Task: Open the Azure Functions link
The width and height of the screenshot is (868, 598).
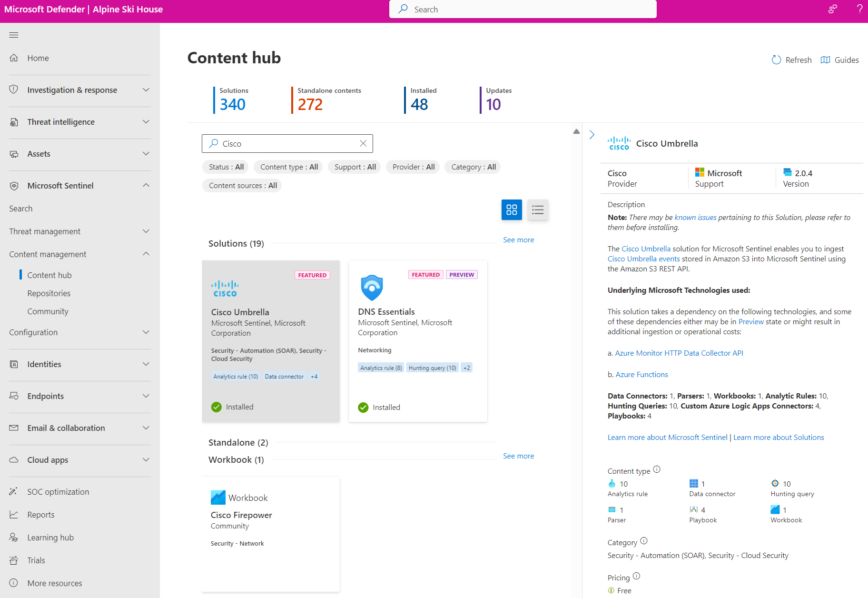Action: (x=641, y=375)
